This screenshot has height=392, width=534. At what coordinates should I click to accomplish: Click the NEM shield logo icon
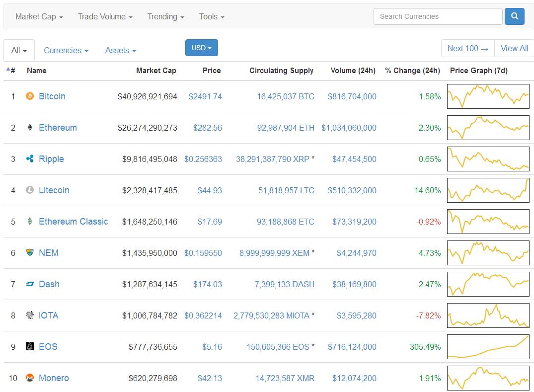(x=30, y=252)
